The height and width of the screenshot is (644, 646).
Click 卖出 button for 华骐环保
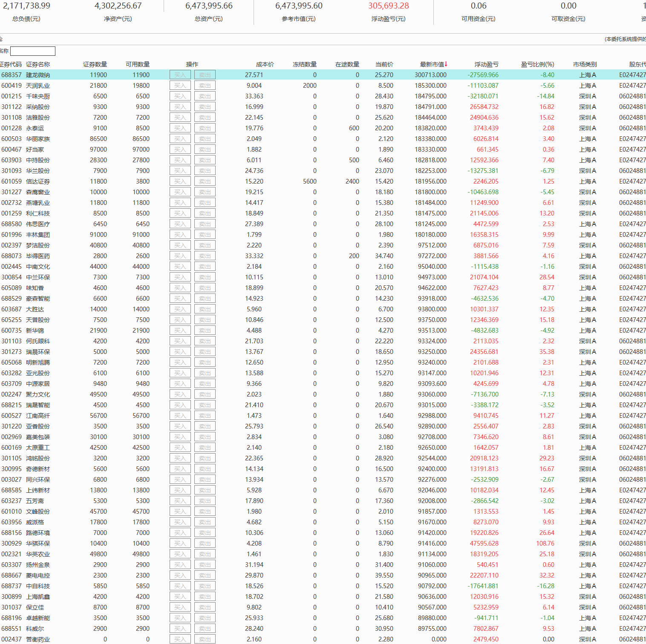pyautogui.click(x=205, y=543)
